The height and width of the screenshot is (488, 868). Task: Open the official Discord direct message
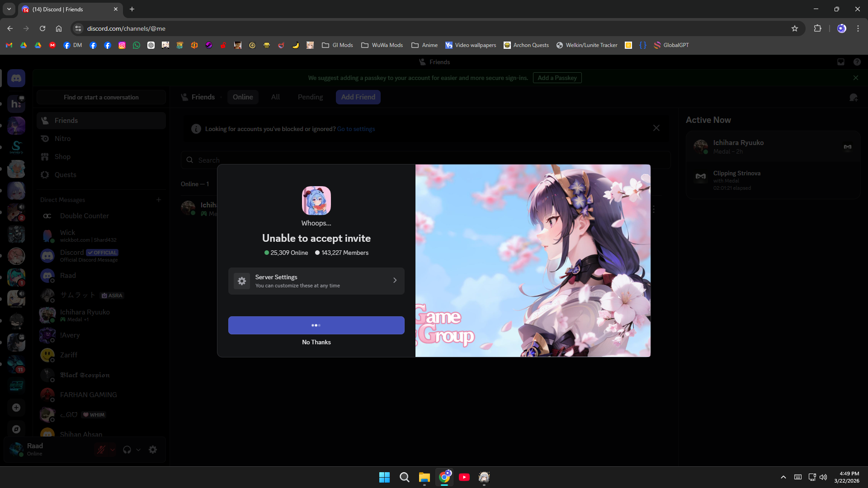tap(101, 256)
